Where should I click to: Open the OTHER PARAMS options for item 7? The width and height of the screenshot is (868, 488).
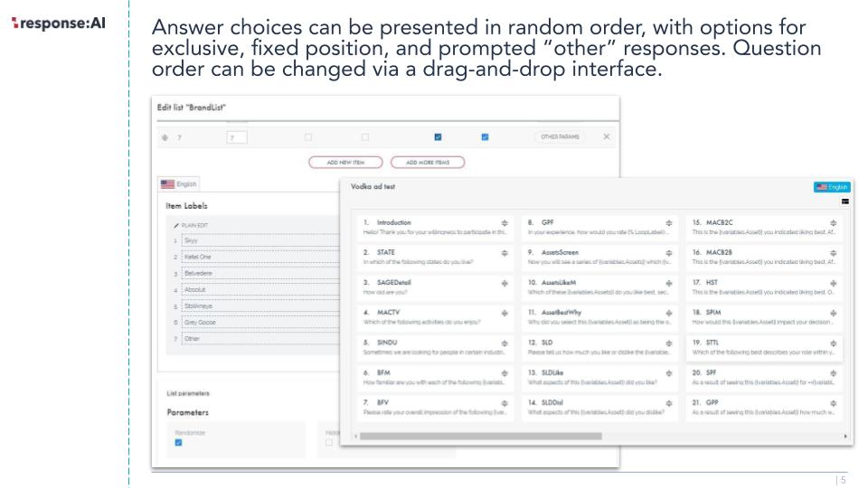click(560, 136)
